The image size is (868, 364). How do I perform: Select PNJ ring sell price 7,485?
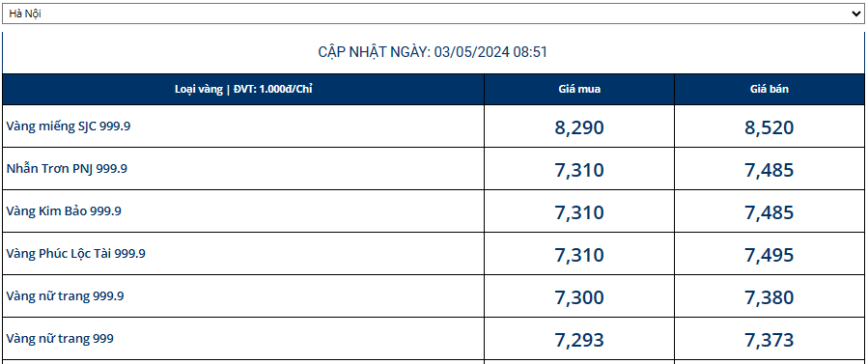[x=770, y=170]
